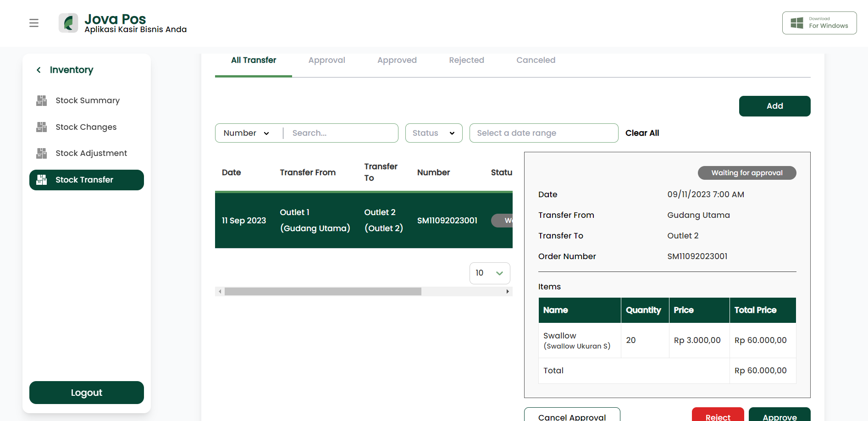Download For Windows button

pyautogui.click(x=819, y=23)
